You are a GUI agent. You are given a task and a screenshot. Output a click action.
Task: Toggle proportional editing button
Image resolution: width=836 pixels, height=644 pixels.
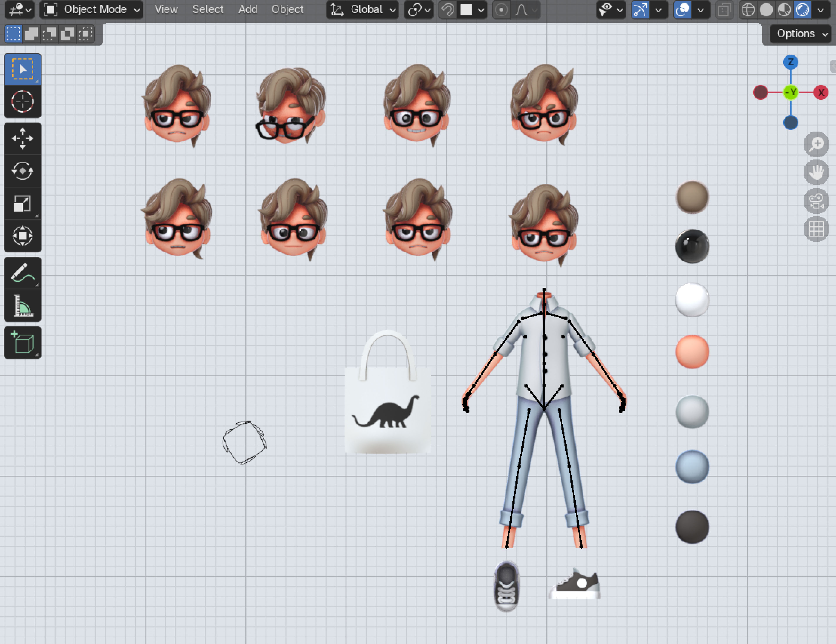(x=501, y=10)
